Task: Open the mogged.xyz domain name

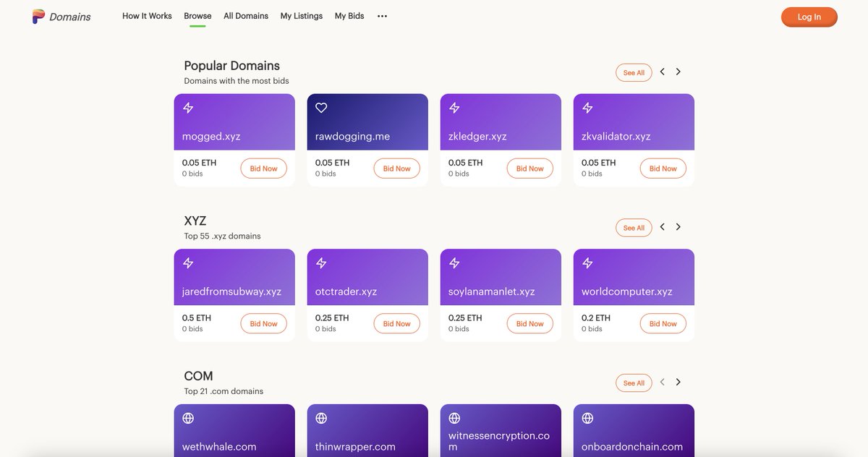Action: pos(211,136)
